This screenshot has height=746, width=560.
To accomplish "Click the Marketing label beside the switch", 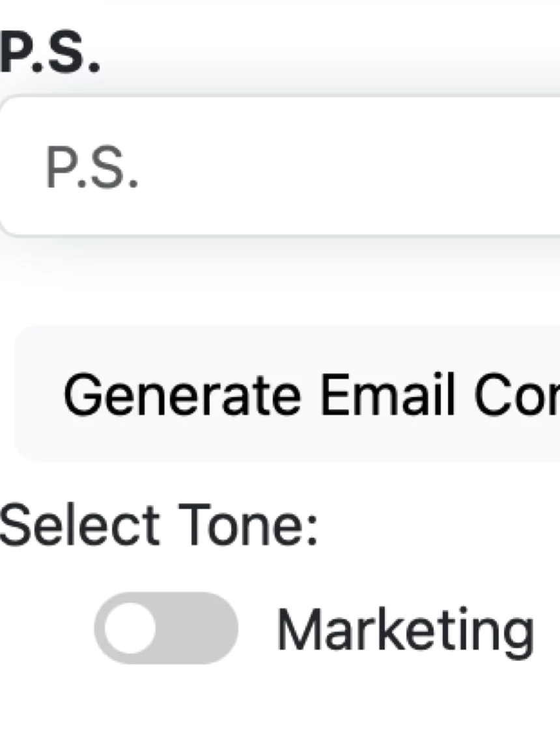I will pyautogui.click(x=405, y=629).
